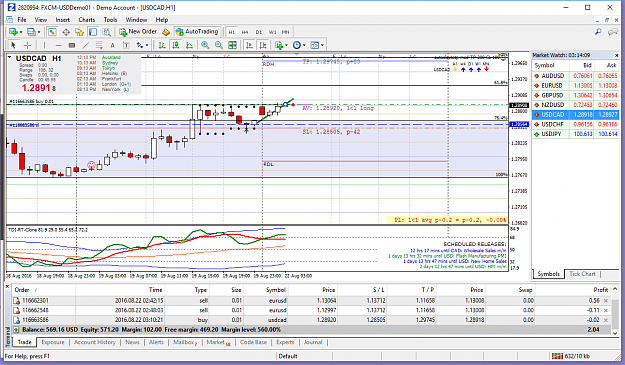Screen dimensions: 625x365
Task: Expand the Balance row plus icon
Action: click(x=16, y=330)
